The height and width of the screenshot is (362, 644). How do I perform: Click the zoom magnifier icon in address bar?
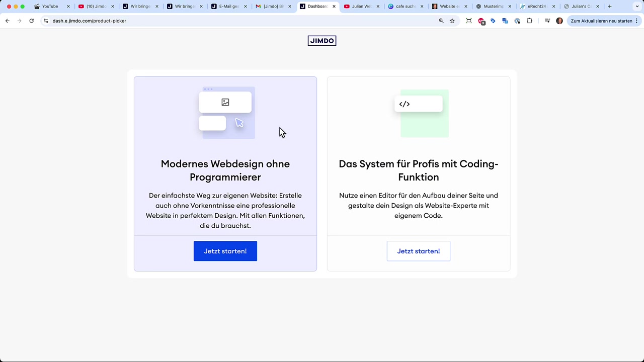[441, 21]
